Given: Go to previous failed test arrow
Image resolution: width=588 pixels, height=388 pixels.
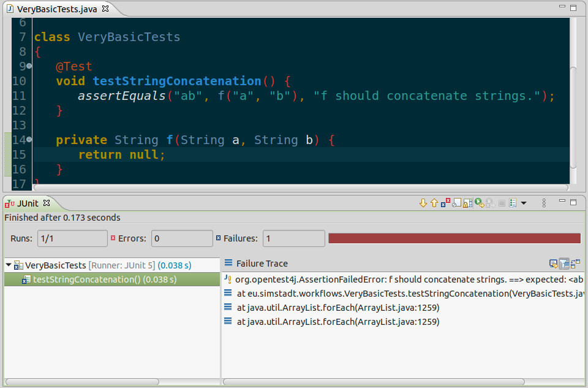Looking at the screenshot, I should [x=434, y=203].
